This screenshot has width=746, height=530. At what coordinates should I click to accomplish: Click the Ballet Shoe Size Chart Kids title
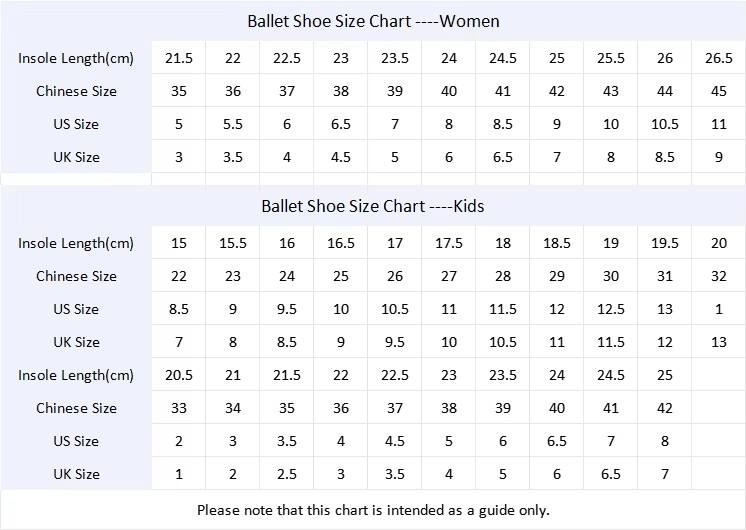tap(373, 206)
